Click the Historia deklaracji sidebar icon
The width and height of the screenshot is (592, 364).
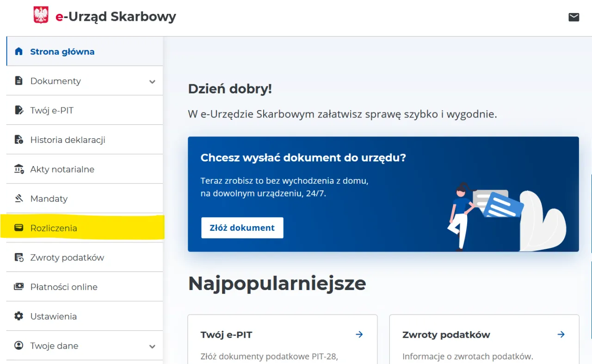pyautogui.click(x=18, y=140)
